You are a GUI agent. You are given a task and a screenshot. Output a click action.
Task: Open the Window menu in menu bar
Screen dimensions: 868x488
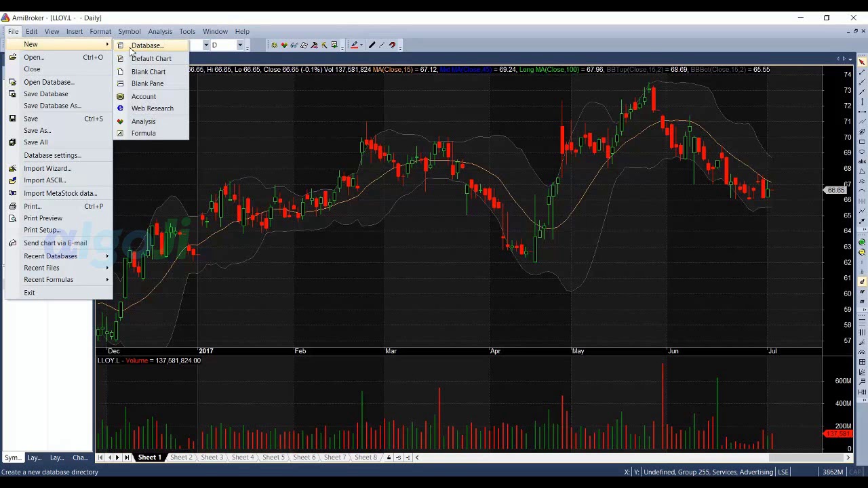tap(215, 31)
